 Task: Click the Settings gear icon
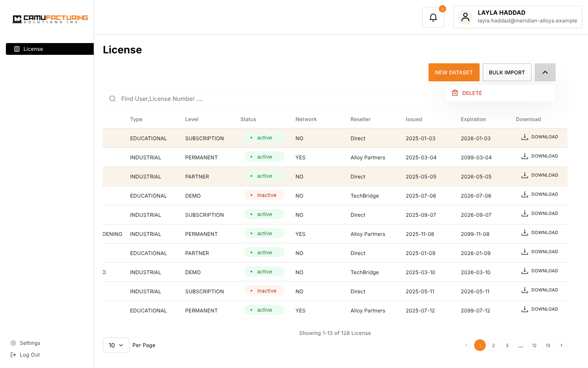[13, 343]
